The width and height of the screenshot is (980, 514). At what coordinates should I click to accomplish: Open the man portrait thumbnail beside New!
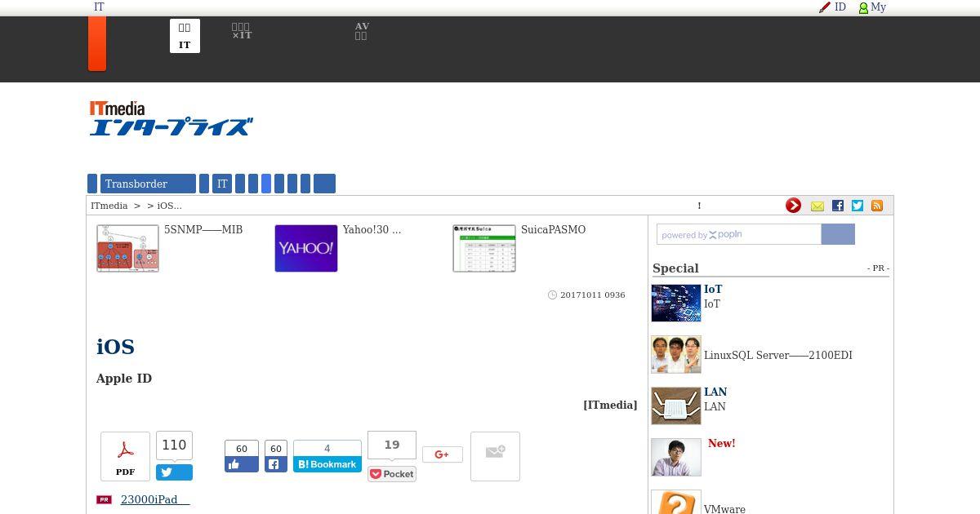[x=676, y=457]
